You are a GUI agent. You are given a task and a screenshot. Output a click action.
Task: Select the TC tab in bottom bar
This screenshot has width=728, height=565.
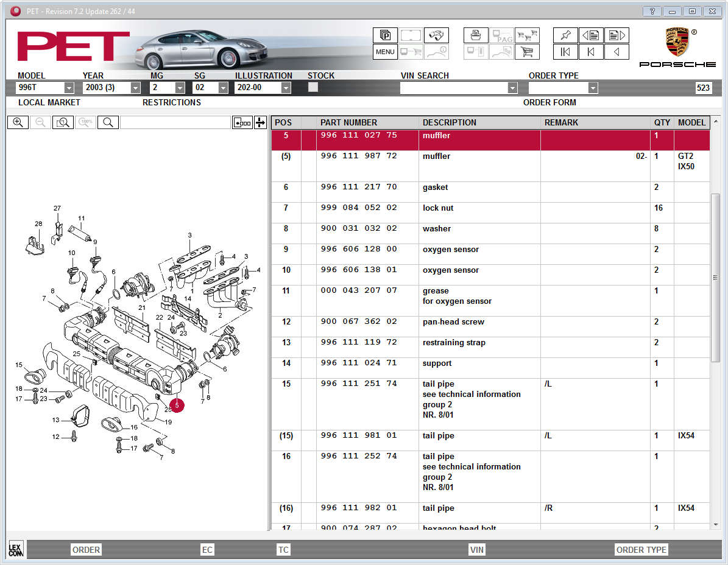coord(283,550)
